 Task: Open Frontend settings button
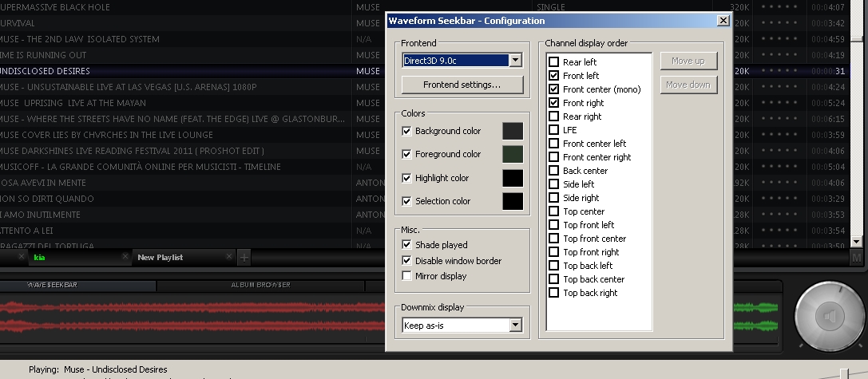[462, 85]
